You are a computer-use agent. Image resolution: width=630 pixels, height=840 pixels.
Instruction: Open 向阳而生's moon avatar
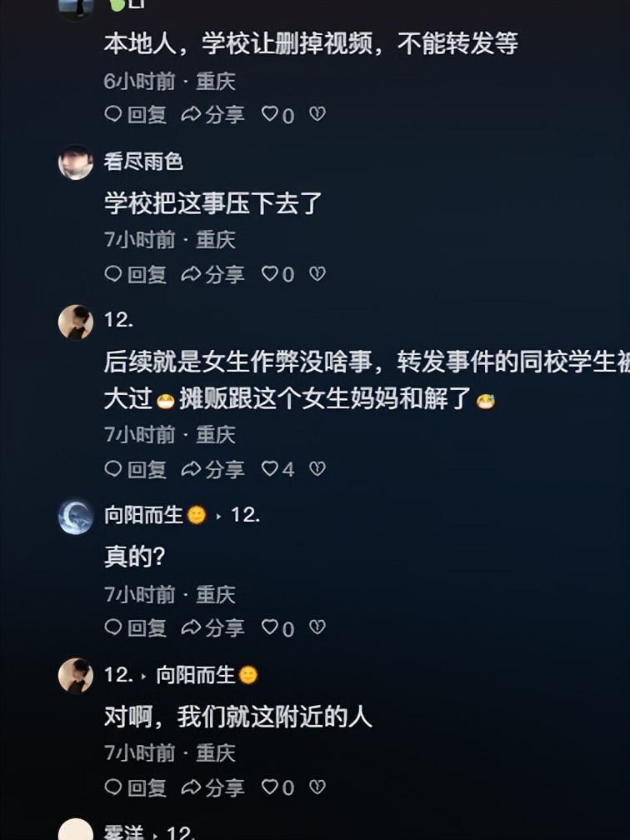(x=76, y=517)
